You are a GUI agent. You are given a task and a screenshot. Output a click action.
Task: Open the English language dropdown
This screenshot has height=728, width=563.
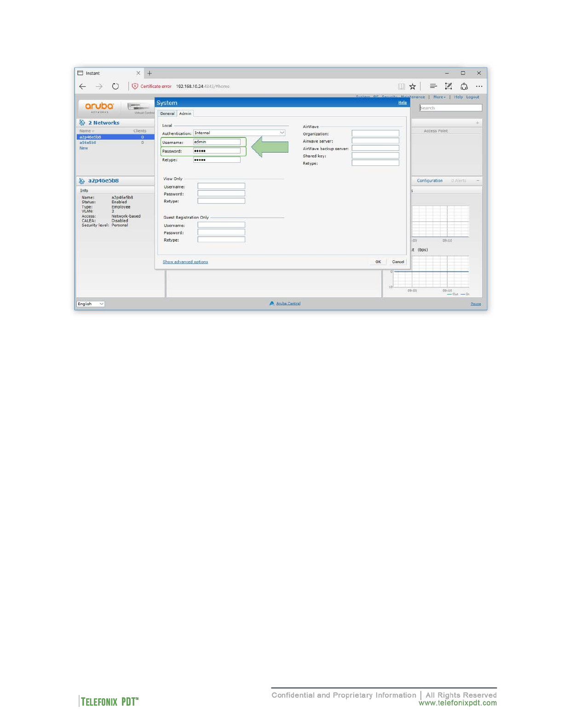91,304
